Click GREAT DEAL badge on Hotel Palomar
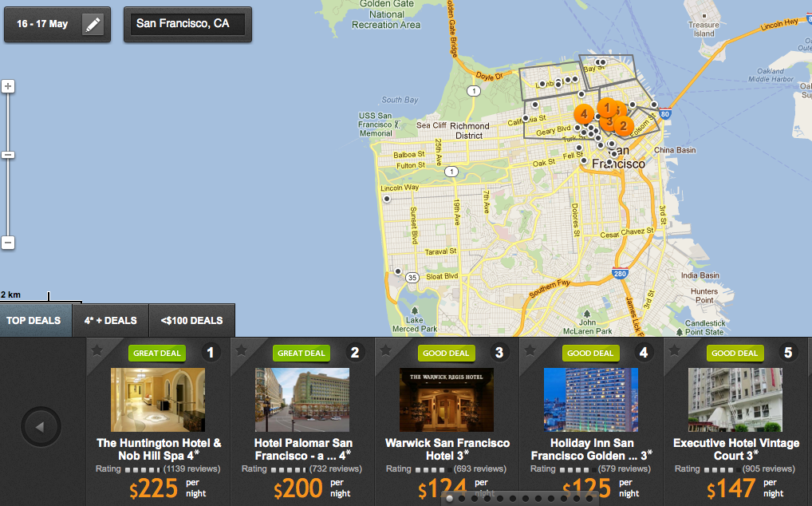Screen dimensions: 812x506 tap(302, 354)
